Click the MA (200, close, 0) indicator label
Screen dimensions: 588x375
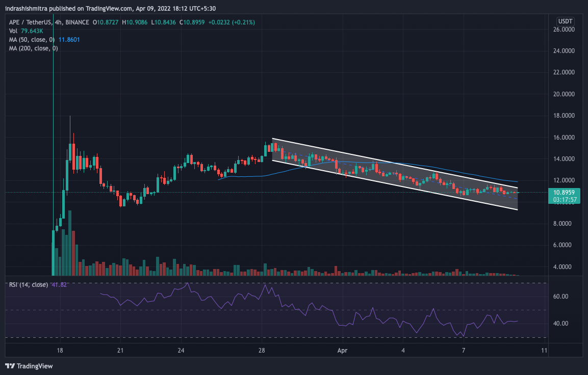point(33,48)
